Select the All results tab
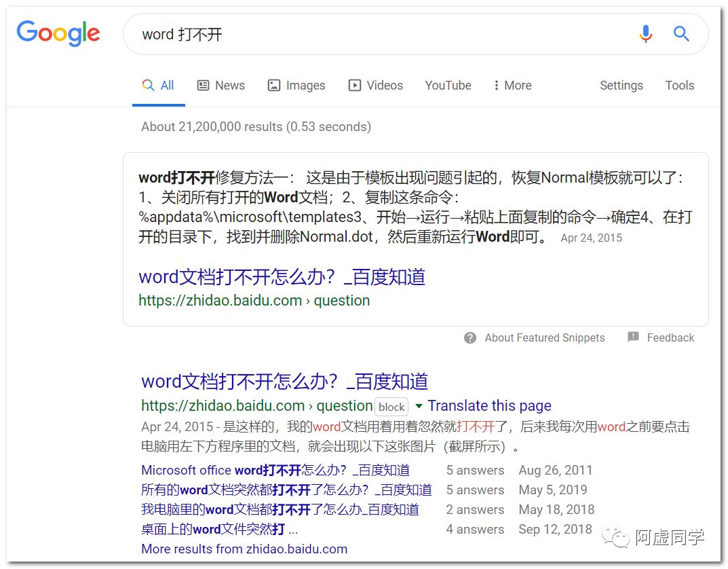Screen dimensions: 728x569 point(158,86)
